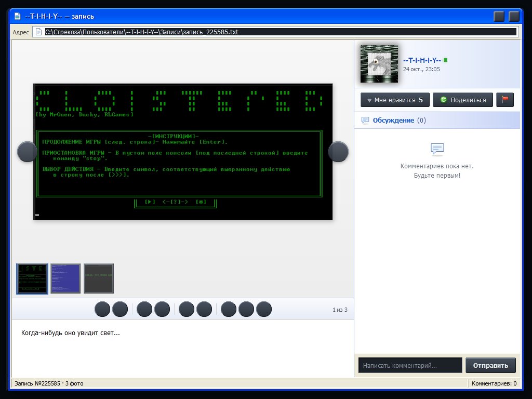Click the first round button in the toolbar
This screenshot has height=399, width=532.
pyautogui.click(x=102, y=309)
